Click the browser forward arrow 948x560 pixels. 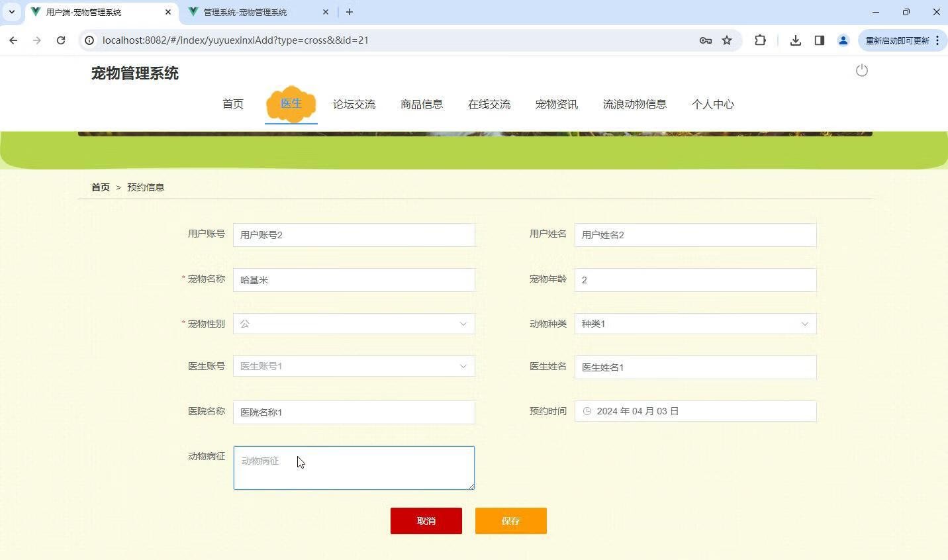click(x=37, y=40)
